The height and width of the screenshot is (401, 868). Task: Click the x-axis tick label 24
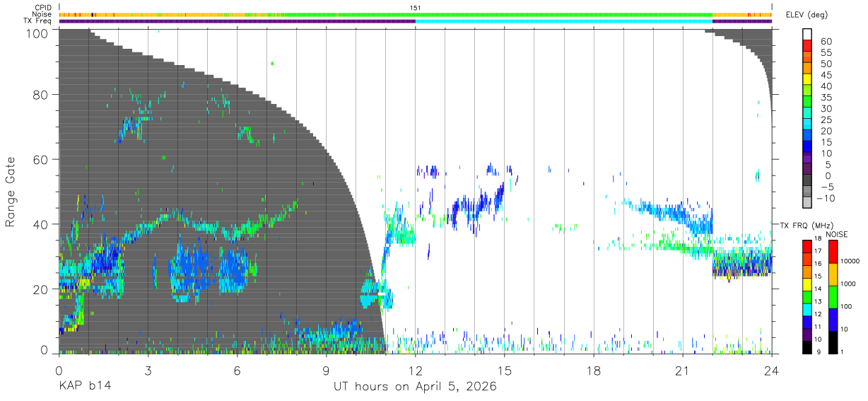click(771, 371)
